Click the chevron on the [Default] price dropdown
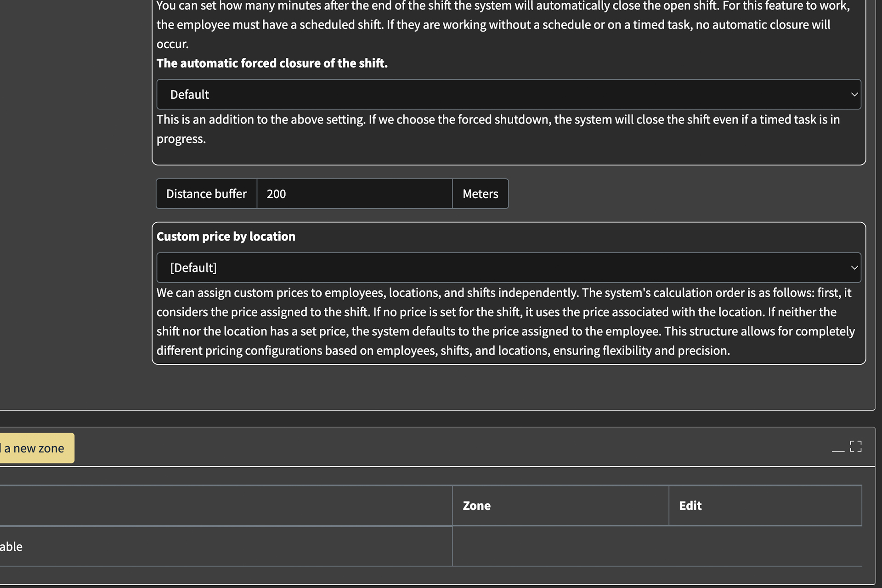The image size is (882, 588). (854, 268)
